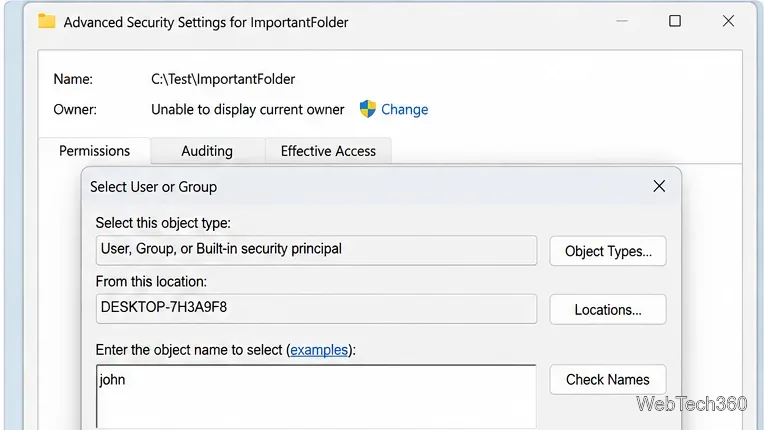
Task: Click the Select this object type label
Action: click(163, 223)
